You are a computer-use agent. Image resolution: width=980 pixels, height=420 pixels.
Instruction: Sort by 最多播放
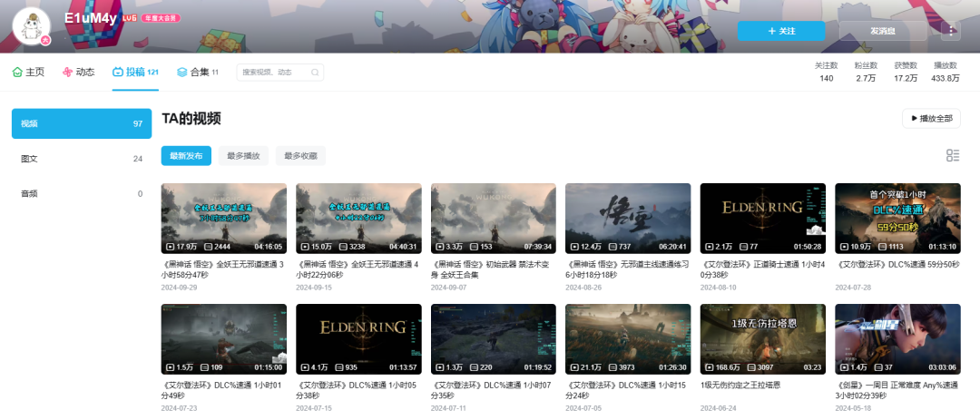244,156
